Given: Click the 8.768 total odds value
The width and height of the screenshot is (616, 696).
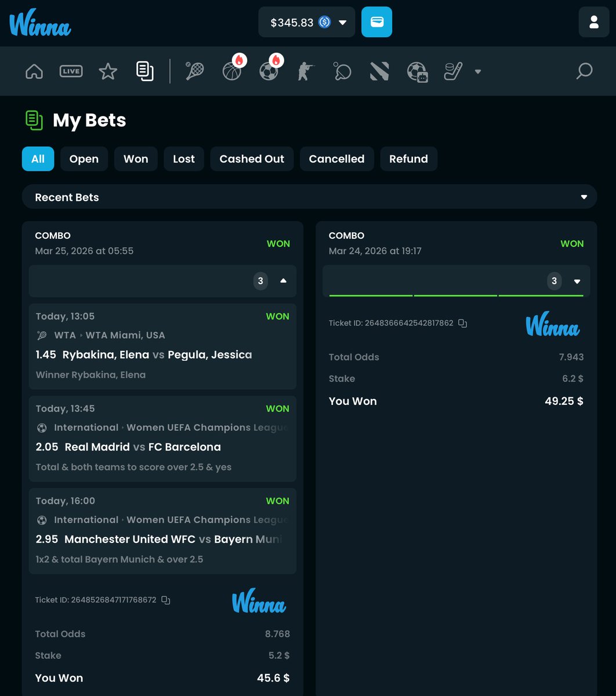Looking at the screenshot, I should [x=277, y=634].
